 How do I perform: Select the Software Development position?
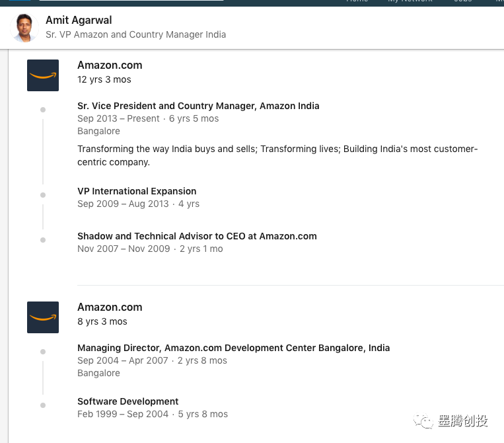[128, 401]
